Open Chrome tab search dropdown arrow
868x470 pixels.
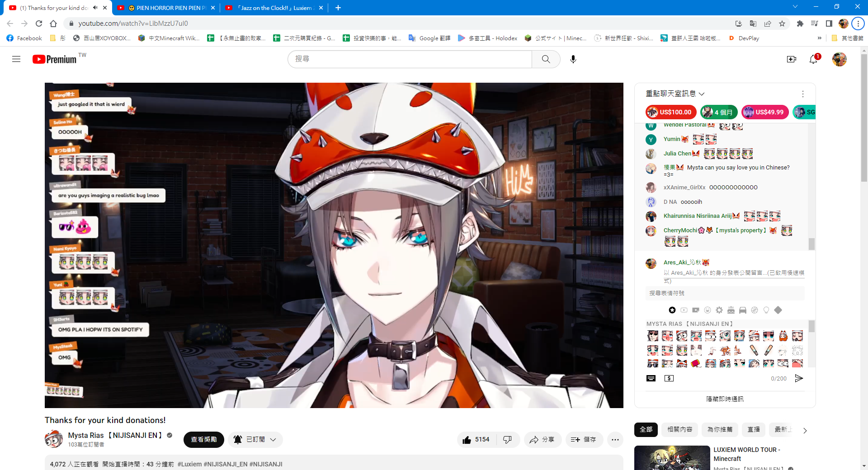tap(795, 7)
